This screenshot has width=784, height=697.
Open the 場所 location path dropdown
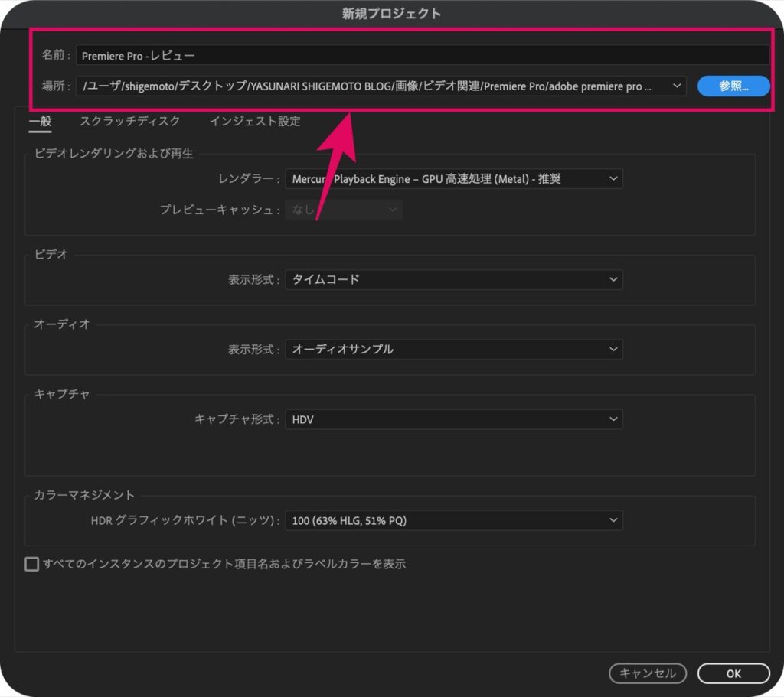click(381, 86)
